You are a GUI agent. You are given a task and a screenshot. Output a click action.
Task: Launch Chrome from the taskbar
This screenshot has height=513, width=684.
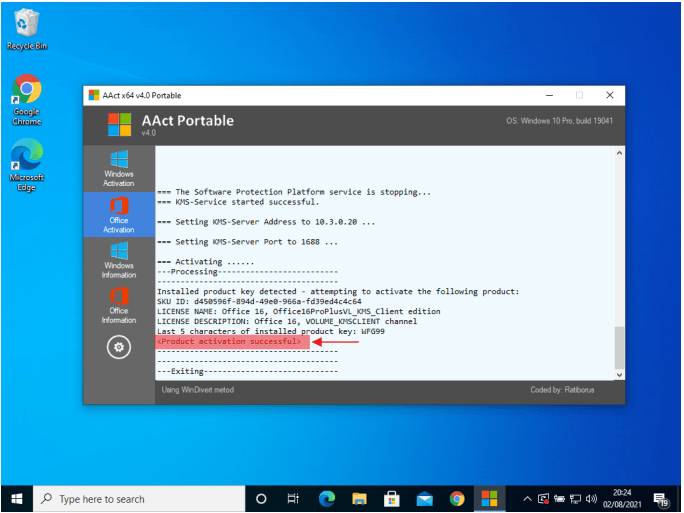tap(457, 499)
